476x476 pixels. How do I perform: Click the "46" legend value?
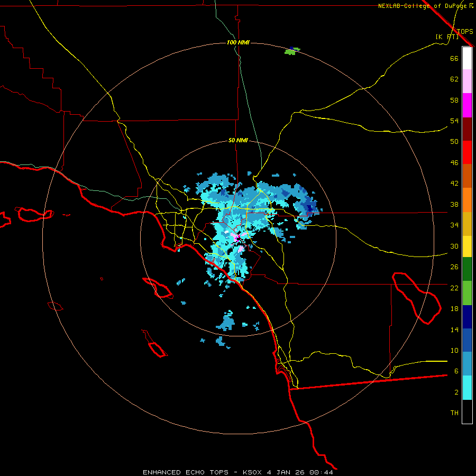pos(454,163)
